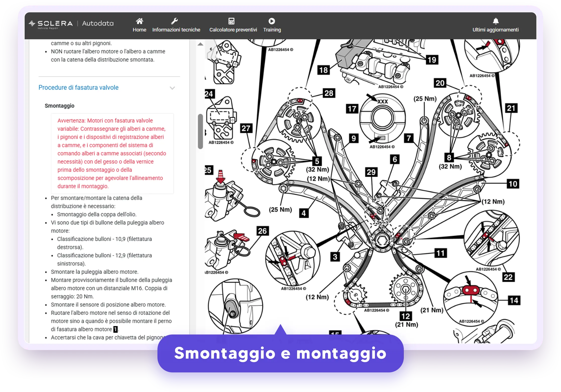Click diagram callout number 18
Screen dimensions: 561x392
(x=323, y=70)
